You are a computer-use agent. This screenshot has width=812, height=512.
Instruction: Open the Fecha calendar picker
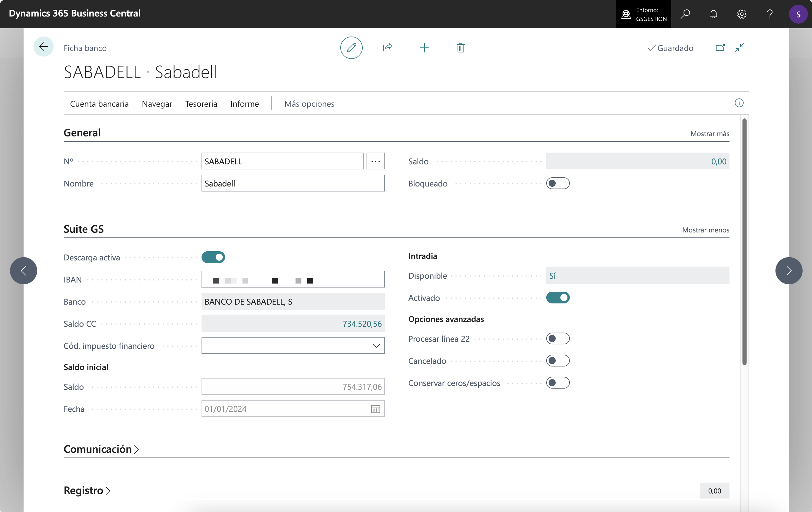[x=375, y=409]
